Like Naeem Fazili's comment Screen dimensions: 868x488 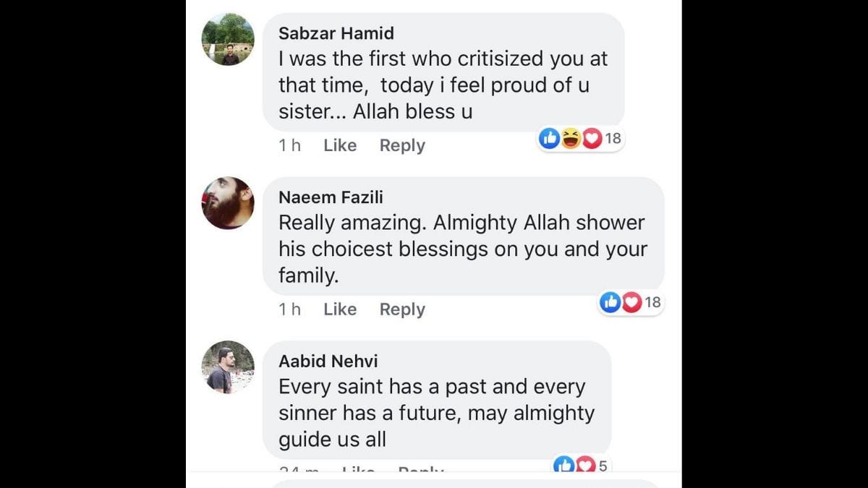[x=340, y=309]
